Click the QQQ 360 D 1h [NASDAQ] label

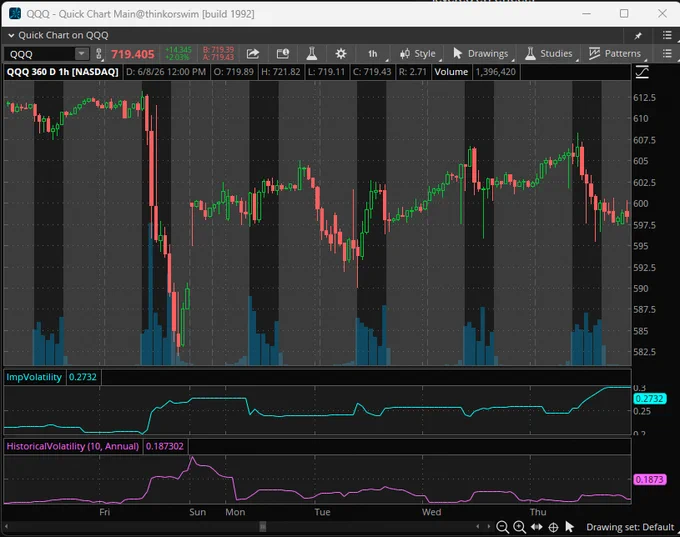[62, 72]
